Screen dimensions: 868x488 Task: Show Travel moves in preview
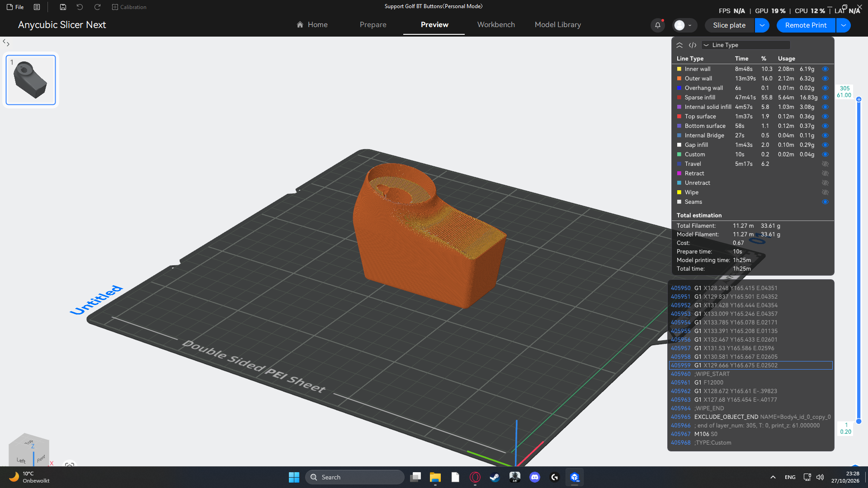[825, 164]
